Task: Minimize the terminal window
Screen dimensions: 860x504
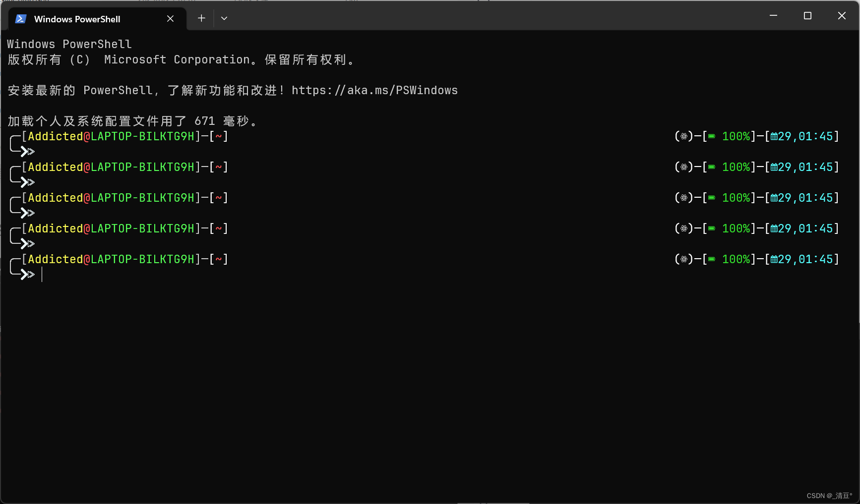Action: (x=773, y=16)
